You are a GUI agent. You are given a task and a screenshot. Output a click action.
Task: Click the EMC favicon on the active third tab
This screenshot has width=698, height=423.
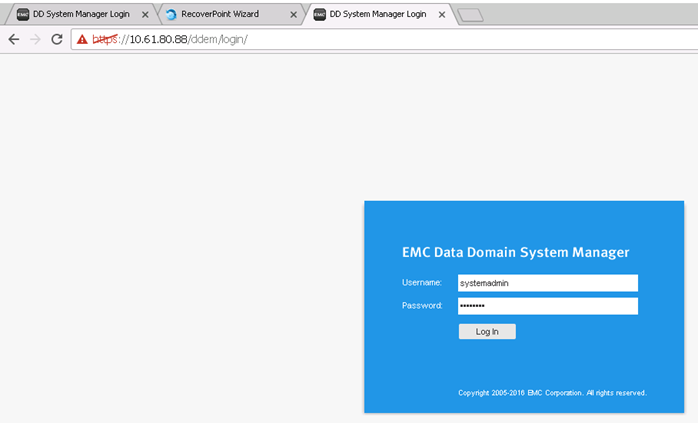coord(320,15)
